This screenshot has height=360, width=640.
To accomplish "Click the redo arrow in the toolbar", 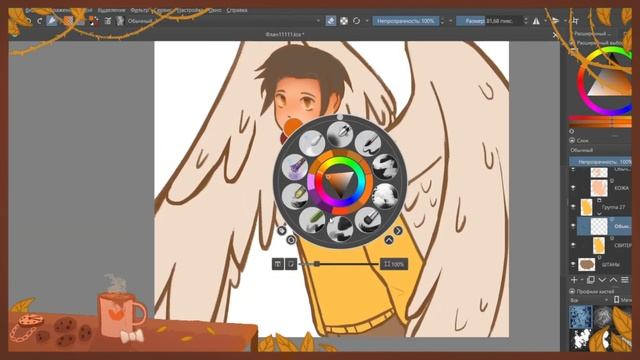I will [x=40, y=21].
